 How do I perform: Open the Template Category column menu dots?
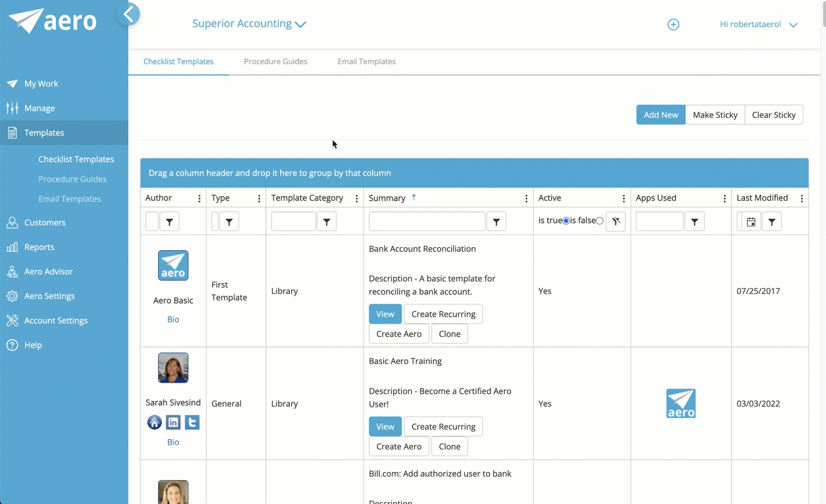tap(356, 198)
